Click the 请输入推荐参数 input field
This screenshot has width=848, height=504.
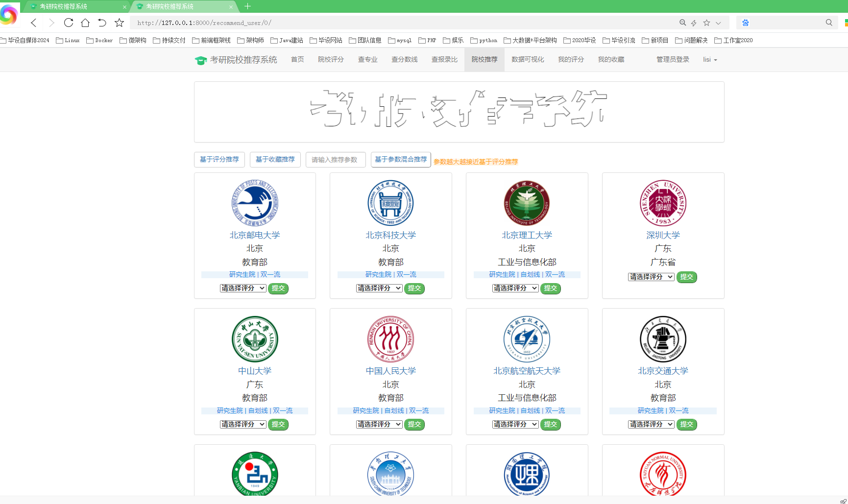(x=336, y=160)
